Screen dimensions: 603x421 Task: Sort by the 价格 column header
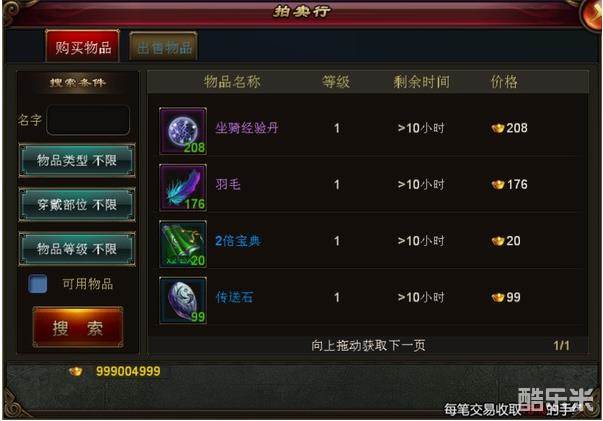504,82
